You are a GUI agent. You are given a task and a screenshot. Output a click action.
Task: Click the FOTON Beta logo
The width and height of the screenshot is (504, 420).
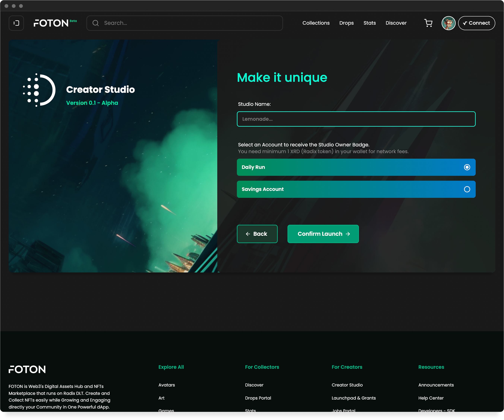55,23
